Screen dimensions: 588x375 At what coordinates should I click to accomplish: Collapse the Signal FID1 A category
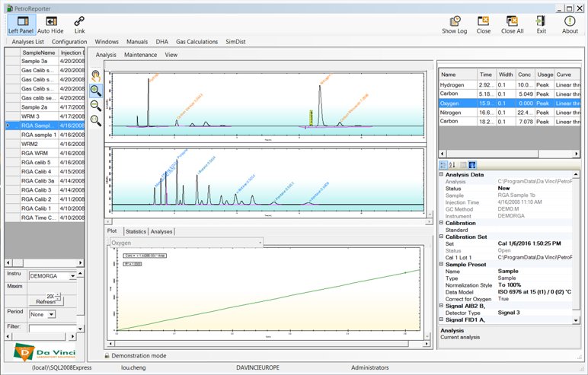pyautogui.click(x=441, y=319)
